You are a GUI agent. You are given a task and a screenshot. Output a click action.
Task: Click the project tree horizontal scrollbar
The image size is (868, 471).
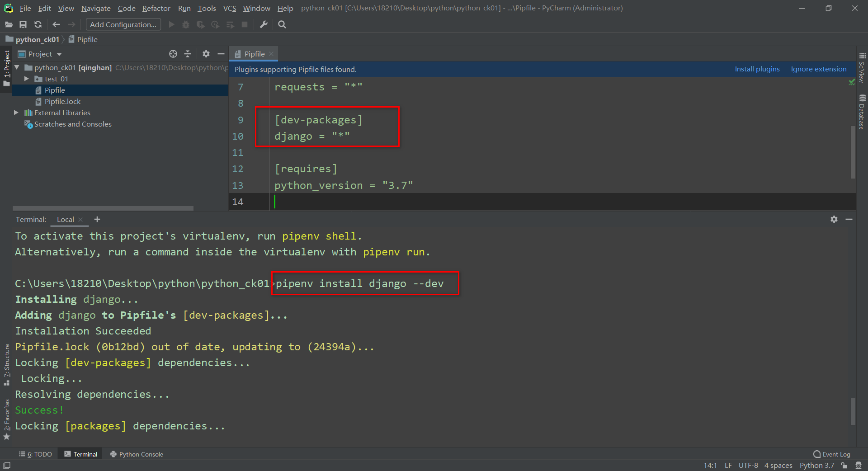tap(103, 208)
